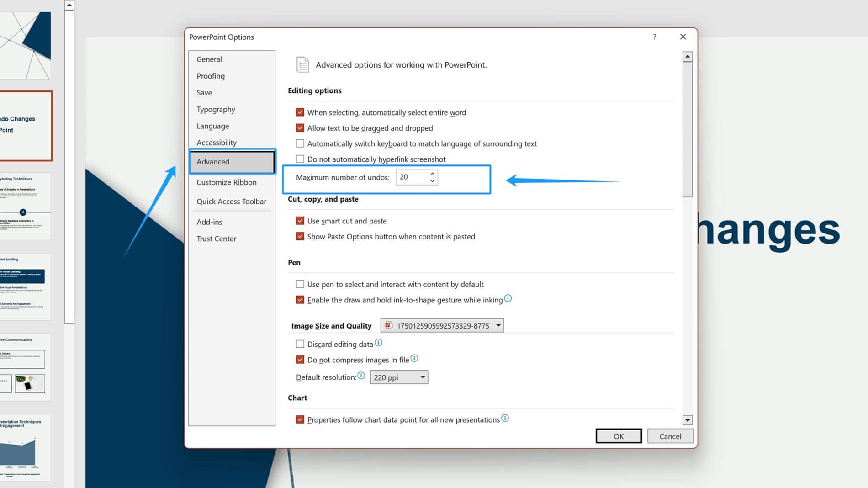
Task: Open the Image Size and Quality presentation dropdown
Action: [x=498, y=325]
